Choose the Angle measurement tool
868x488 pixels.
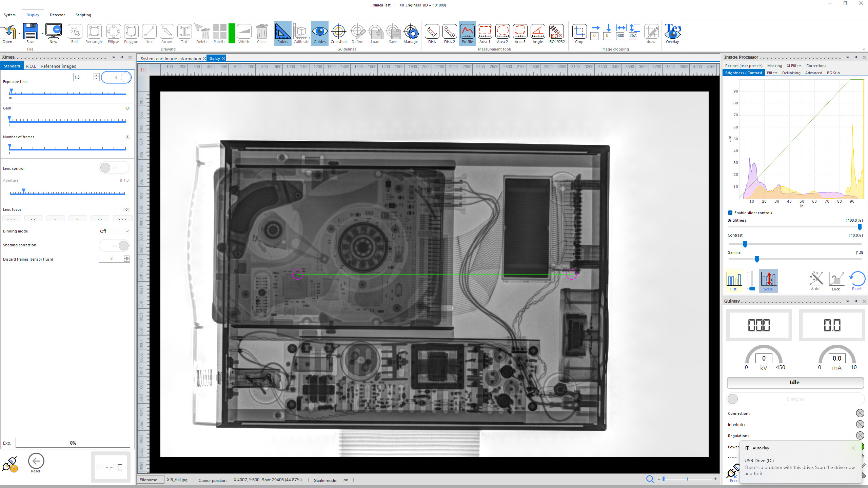point(537,33)
